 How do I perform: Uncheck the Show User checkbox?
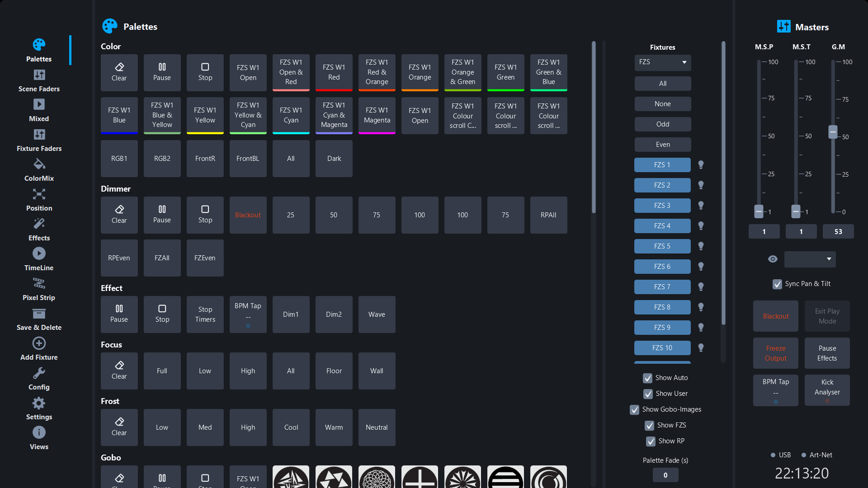pyautogui.click(x=648, y=394)
